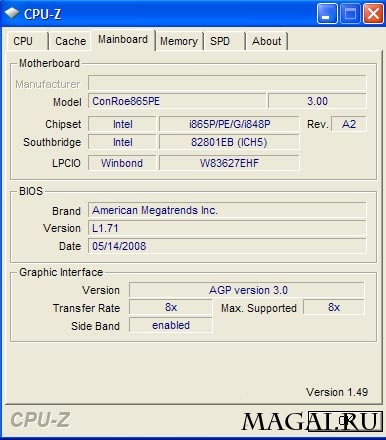
Task: Switch to the CPU tab
Action: 28,41
